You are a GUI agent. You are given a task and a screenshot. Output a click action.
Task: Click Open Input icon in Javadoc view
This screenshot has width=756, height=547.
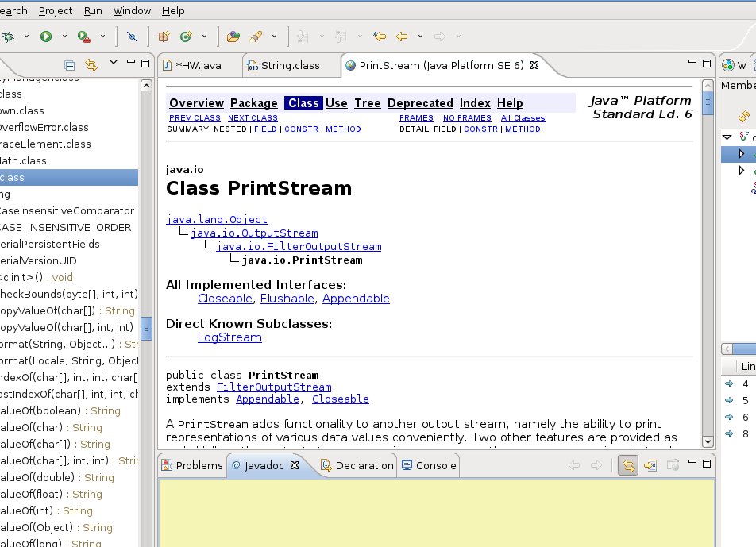coord(650,465)
